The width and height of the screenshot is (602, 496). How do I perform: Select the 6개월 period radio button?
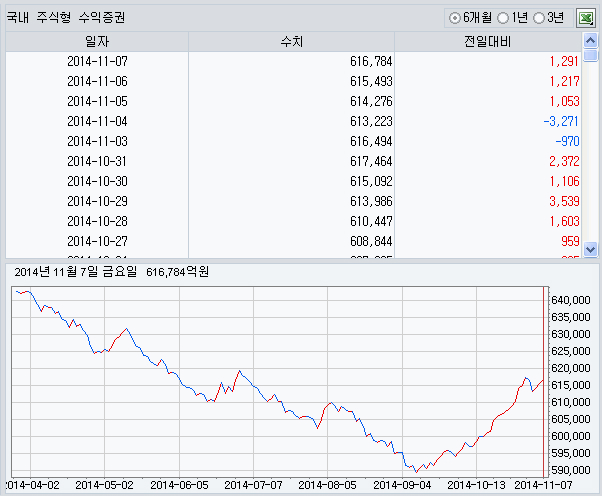(456, 18)
